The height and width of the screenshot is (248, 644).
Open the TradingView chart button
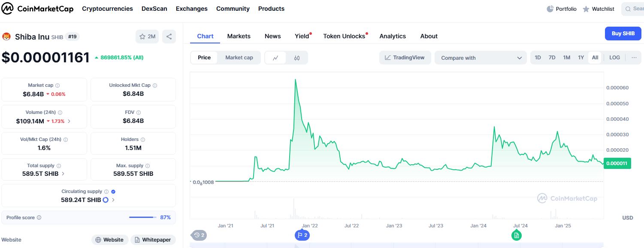pyautogui.click(x=405, y=58)
